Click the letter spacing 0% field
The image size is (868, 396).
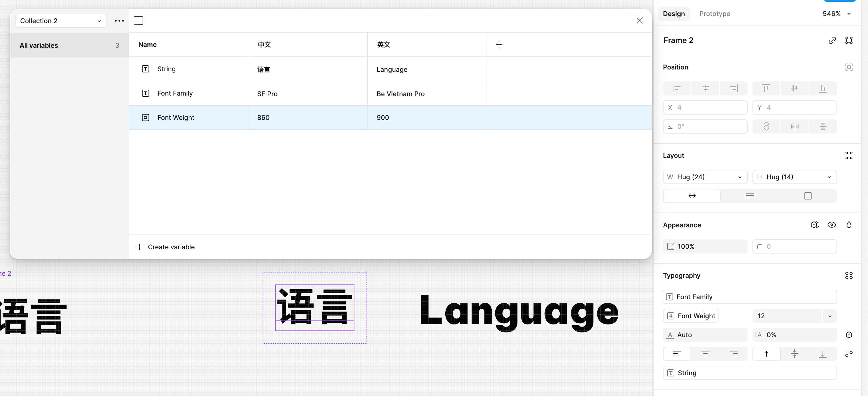click(x=795, y=335)
